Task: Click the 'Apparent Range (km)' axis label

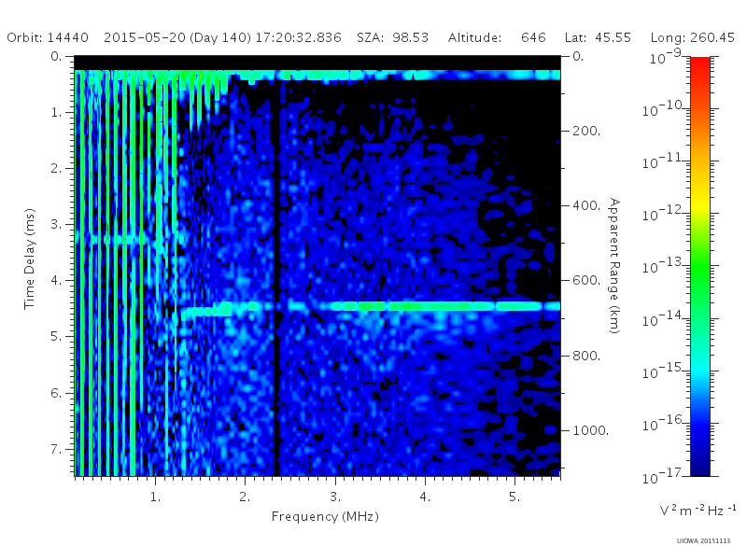Action: 614,266
